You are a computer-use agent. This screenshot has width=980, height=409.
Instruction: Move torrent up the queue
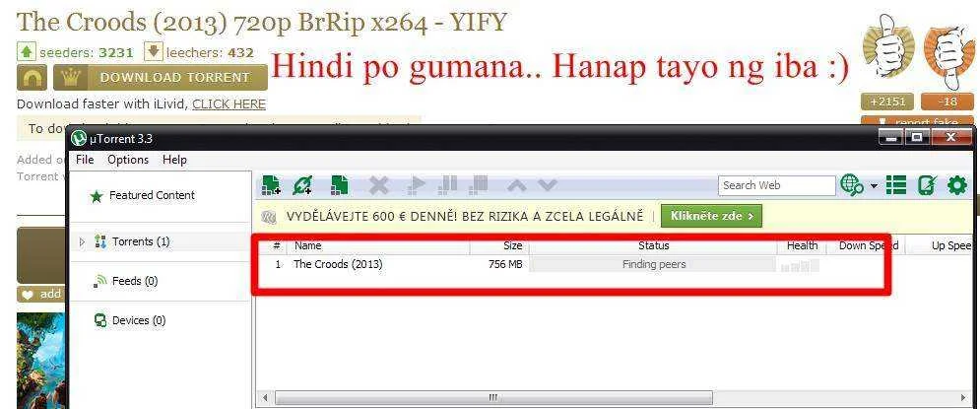point(516,185)
